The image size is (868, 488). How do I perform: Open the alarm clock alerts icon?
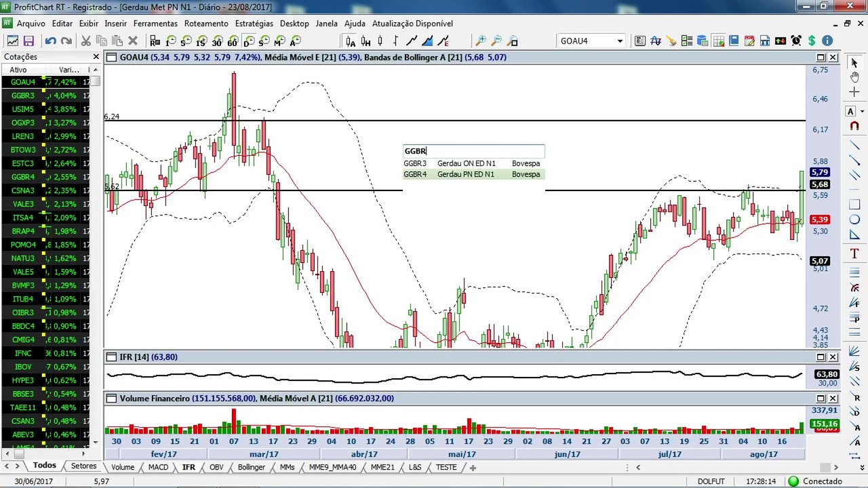[x=796, y=41]
